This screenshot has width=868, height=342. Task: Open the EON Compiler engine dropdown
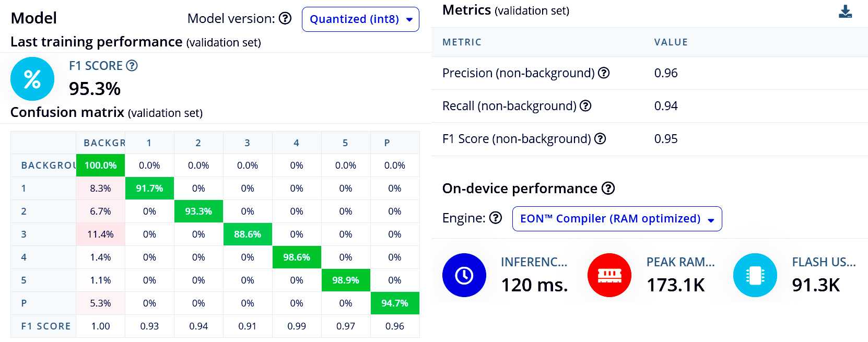coord(617,219)
